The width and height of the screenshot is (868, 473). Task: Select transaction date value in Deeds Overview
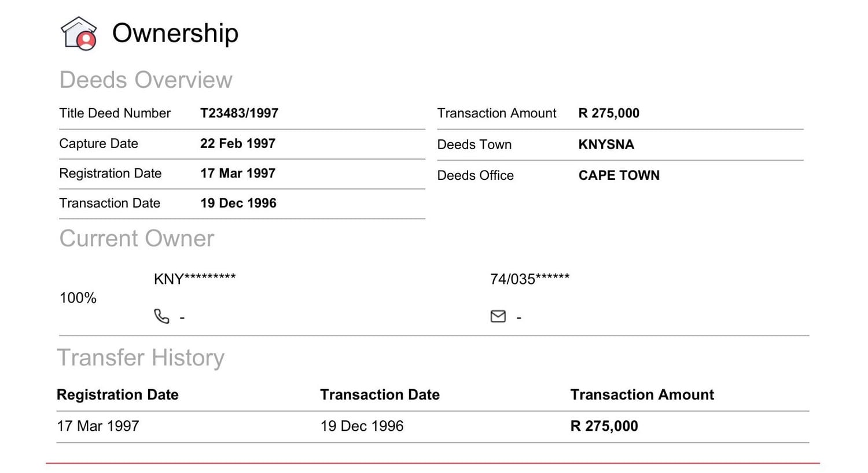click(238, 204)
